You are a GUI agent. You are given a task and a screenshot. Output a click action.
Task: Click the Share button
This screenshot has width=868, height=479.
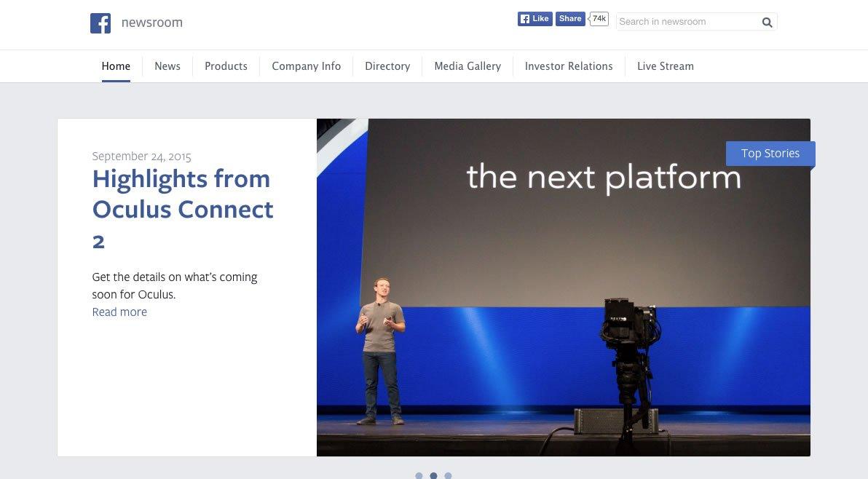point(570,19)
